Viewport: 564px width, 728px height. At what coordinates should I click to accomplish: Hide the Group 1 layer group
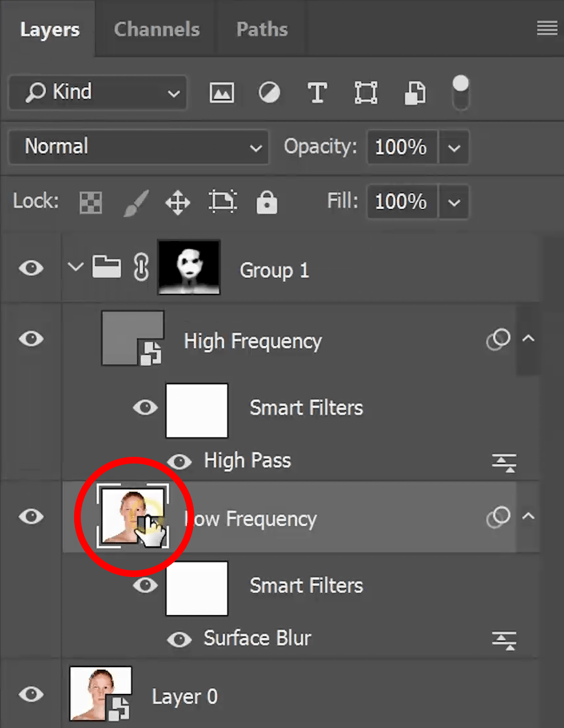[31, 268]
